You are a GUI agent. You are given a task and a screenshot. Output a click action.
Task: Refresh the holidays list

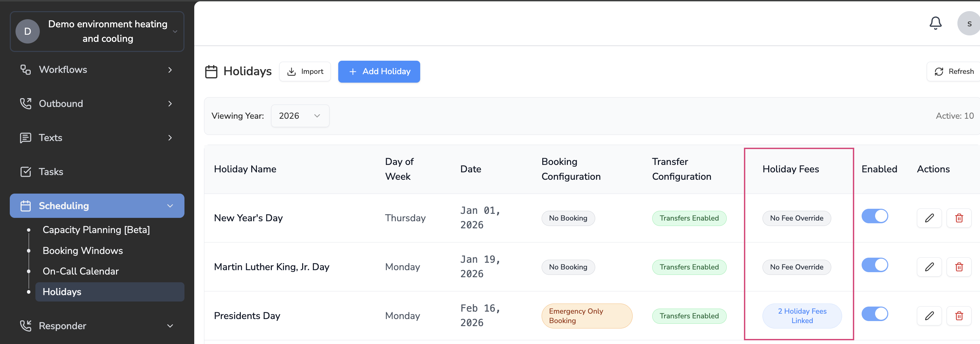tap(954, 71)
